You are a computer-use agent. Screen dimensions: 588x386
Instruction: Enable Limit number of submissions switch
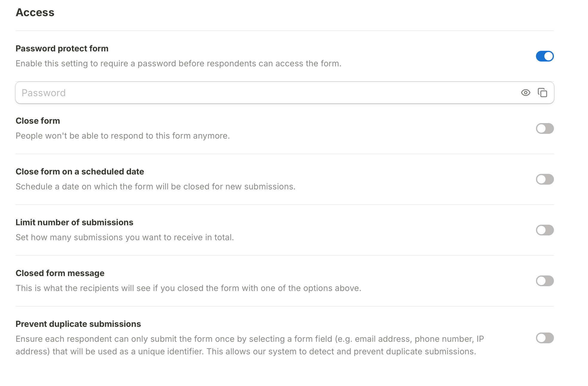pyautogui.click(x=545, y=230)
